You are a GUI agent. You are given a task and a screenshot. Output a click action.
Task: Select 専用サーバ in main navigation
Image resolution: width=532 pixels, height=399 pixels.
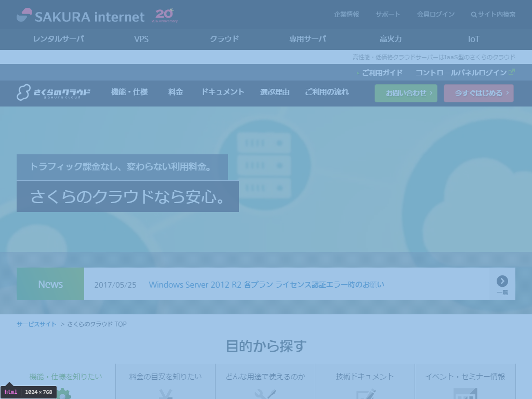pos(308,39)
